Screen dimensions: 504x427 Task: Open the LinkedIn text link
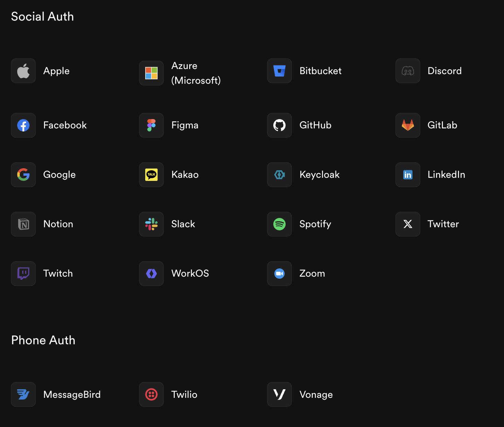[446, 175]
